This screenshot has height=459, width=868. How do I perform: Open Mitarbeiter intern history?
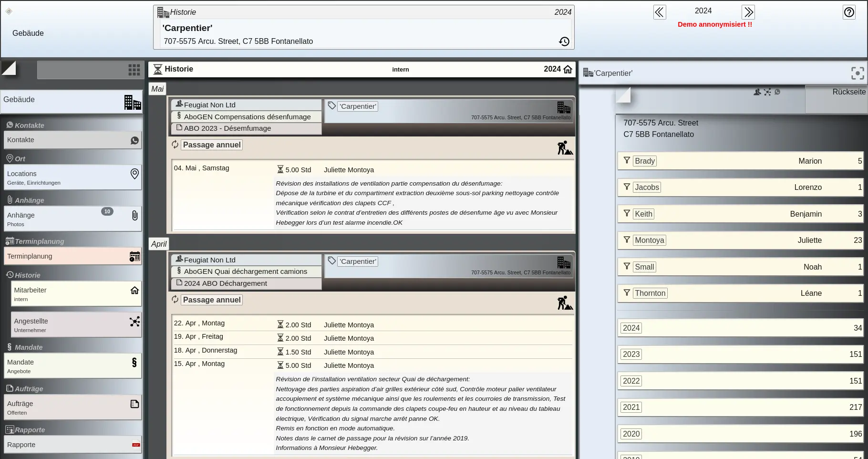76,294
